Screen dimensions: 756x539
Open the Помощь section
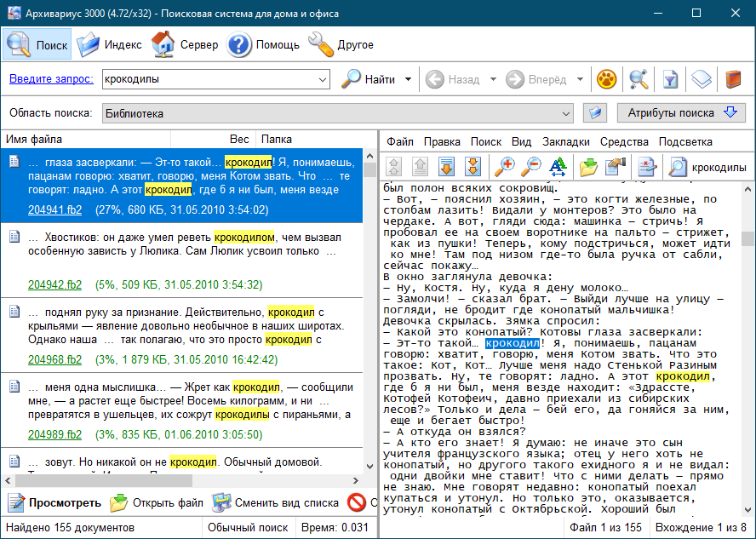[x=263, y=44]
